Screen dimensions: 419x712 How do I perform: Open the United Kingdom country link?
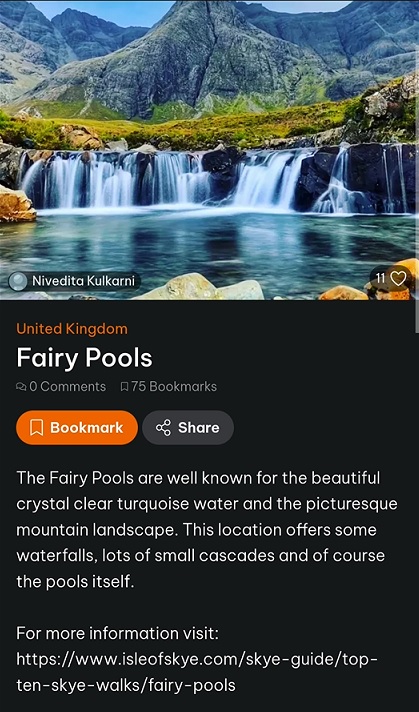click(72, 329)
